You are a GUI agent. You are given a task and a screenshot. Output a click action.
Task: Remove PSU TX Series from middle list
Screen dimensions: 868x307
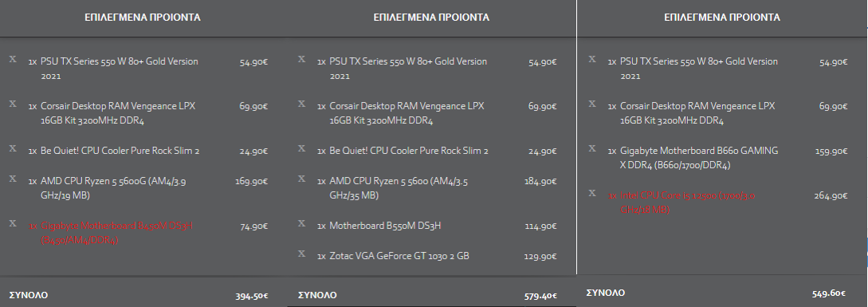click(302, 59)
